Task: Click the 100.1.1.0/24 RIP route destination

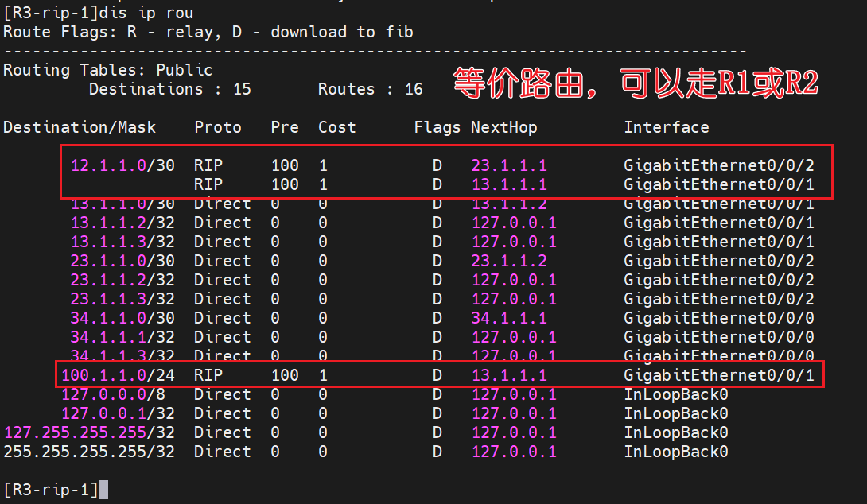Action: tap(118, 375)
